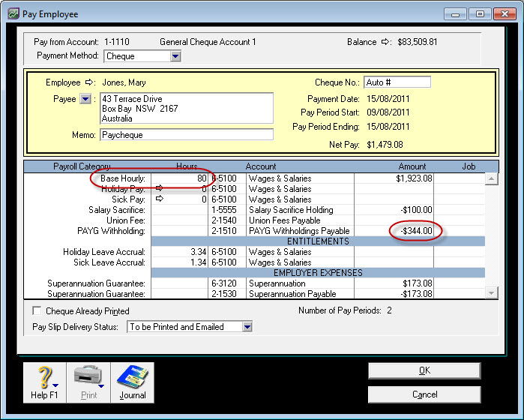Image resolution: width=524 pixels, height=420 pixels.
Task: Click the Journal book icon
Action: click(133, 382)
